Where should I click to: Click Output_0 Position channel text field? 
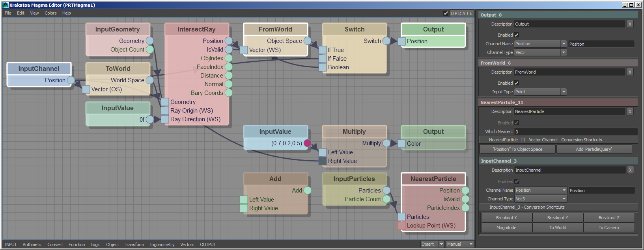[x=601, y=44]
